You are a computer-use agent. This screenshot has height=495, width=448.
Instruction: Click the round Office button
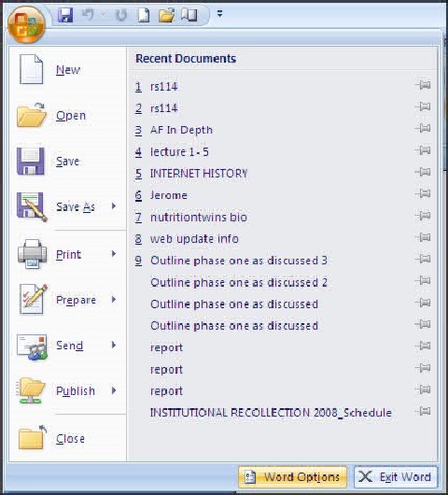pos(26,24)
